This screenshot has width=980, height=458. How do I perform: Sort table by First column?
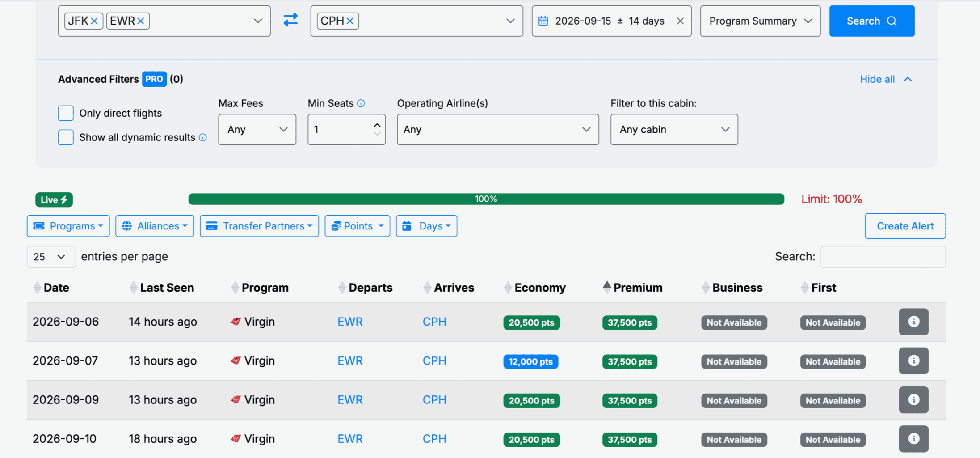click(819, 288)
